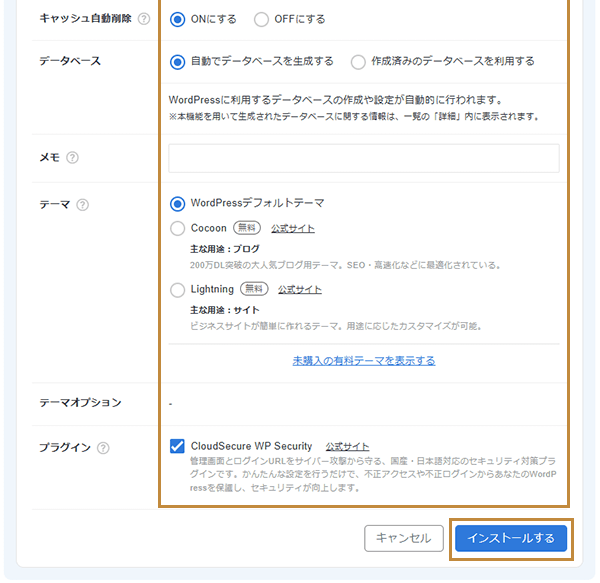Screen dimensions: 600x583
Task: Click the データベース row label
Action: [x=70, y=61]
